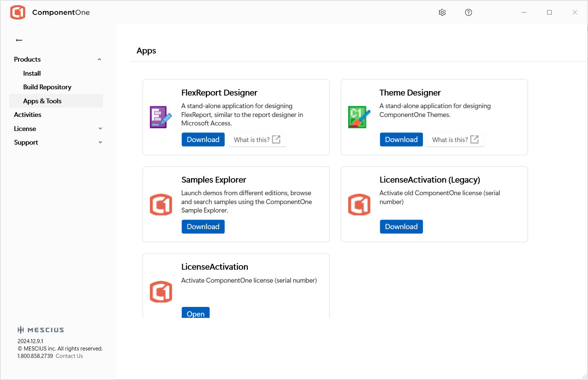
Task: Go to the Activities page
Action: coord(28,115)
